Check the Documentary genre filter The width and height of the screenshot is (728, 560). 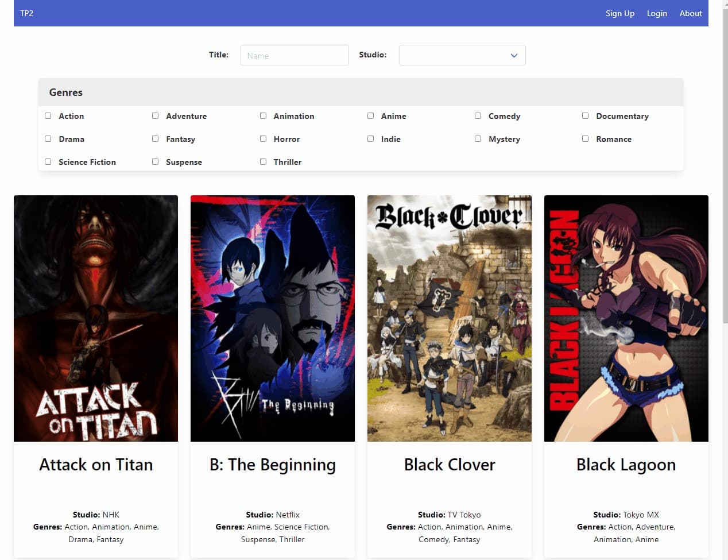pyautogui.click(x=585, y=115)
